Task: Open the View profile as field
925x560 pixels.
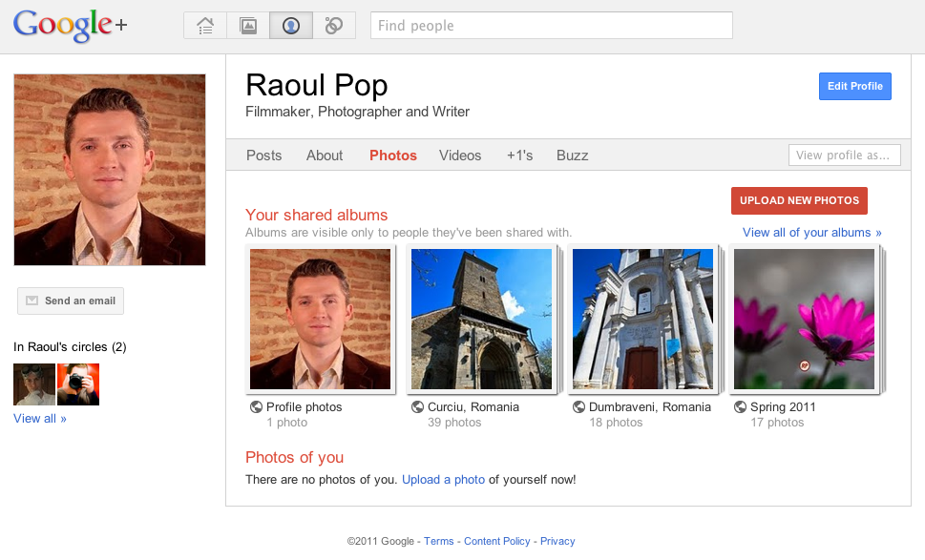Action: pyautogui.click(x=844, y=156)
